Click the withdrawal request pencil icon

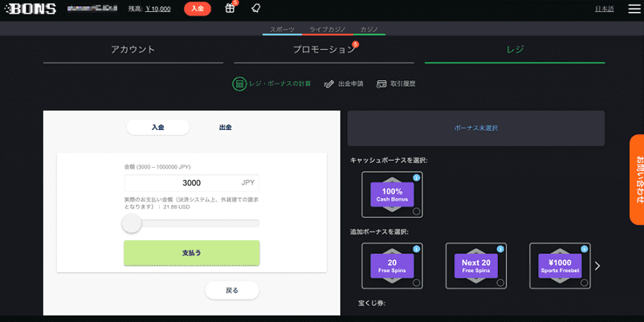coord(328,84)
